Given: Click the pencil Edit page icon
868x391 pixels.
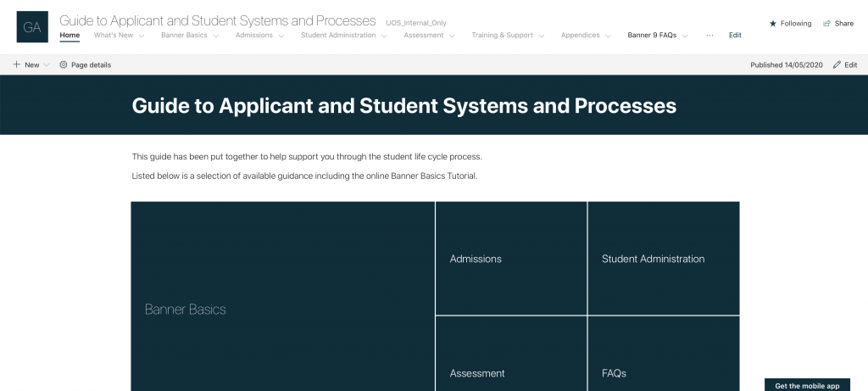Looking at the screenshot, I should (x=837, y=64).
